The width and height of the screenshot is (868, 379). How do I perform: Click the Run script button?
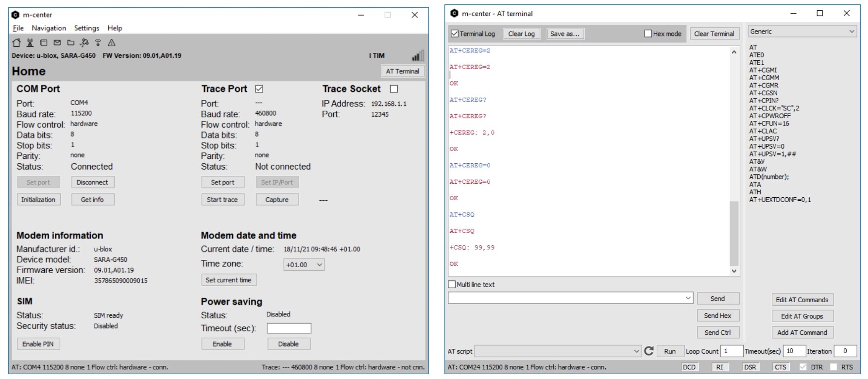670,351
